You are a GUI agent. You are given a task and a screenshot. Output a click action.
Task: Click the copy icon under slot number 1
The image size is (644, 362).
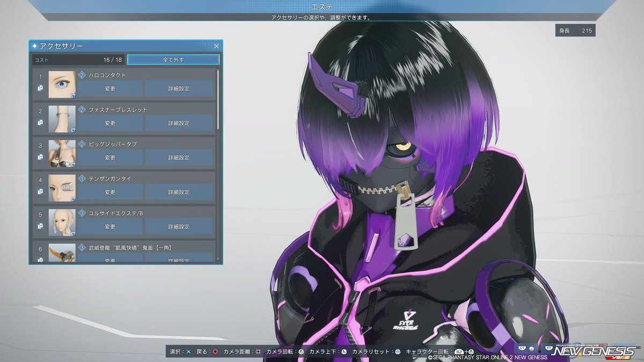click(40, 88)
